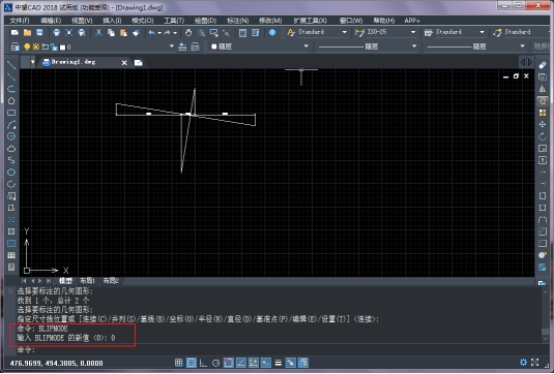The width and height of the screenshot is (554, 374).
Task: Click the Save file icon
Action: 40,33
